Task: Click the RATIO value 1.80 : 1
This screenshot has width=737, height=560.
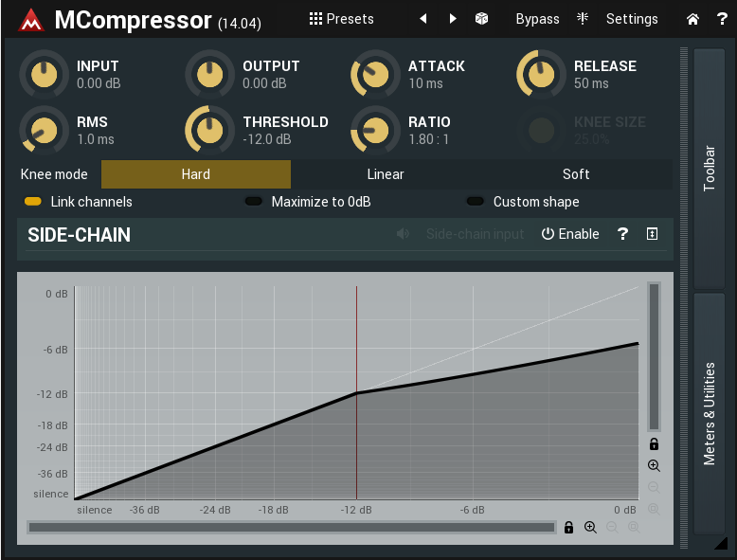Action: coord(429,139)
